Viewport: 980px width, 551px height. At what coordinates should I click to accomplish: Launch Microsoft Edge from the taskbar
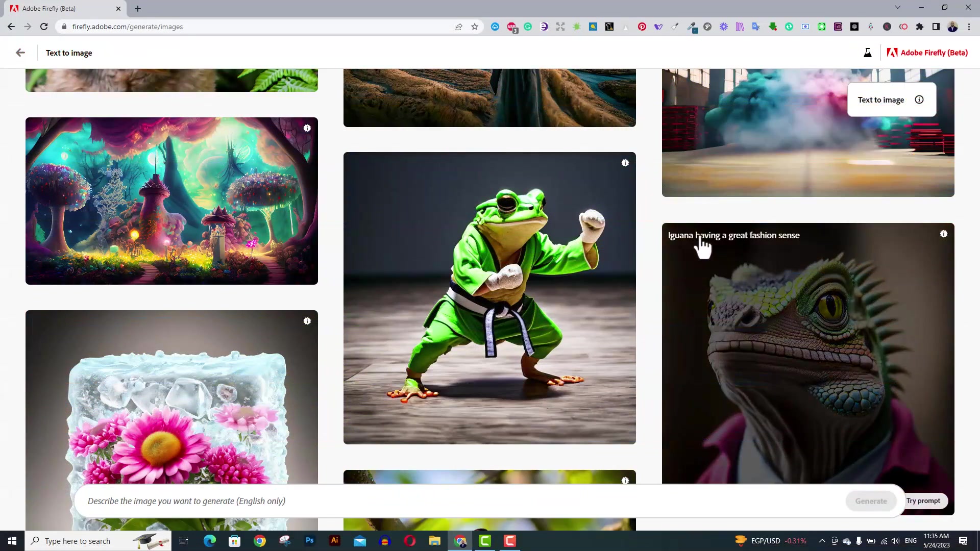pyautogui.click(x=210, y=541)
